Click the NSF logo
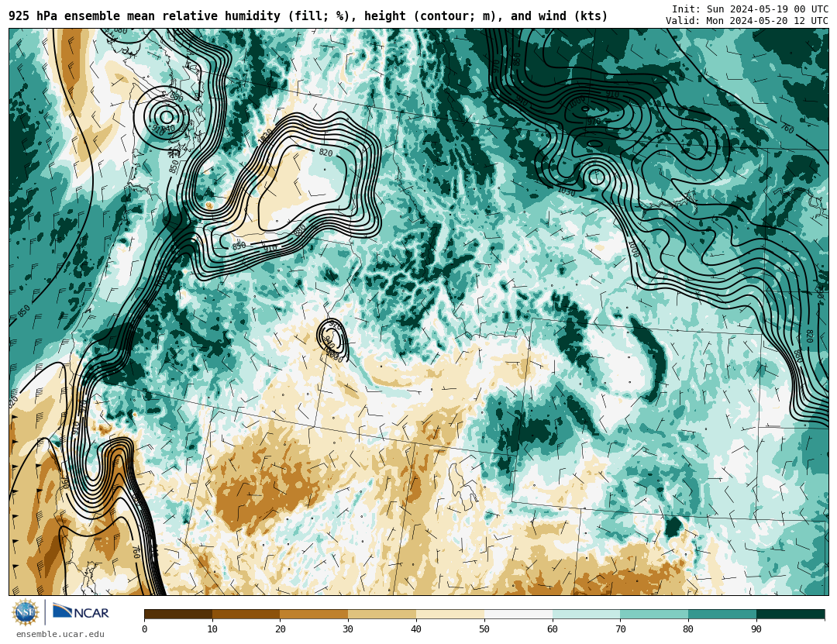 (x=26, y=612)
